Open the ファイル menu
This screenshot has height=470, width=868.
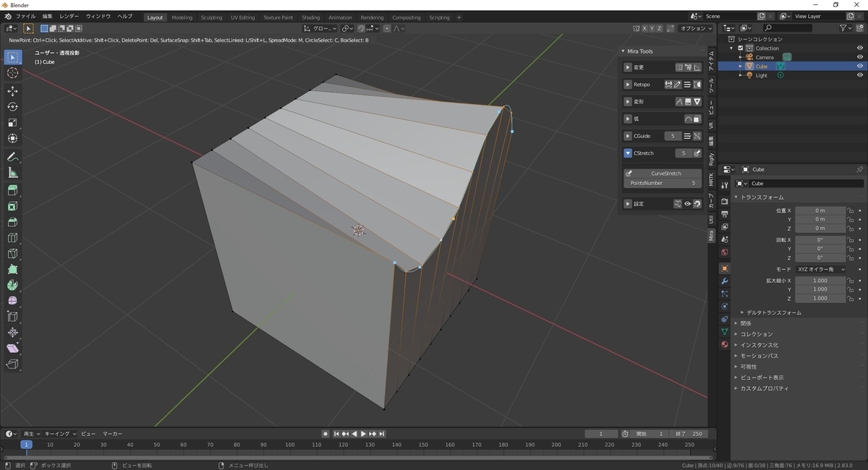click(x=25, y=16)
